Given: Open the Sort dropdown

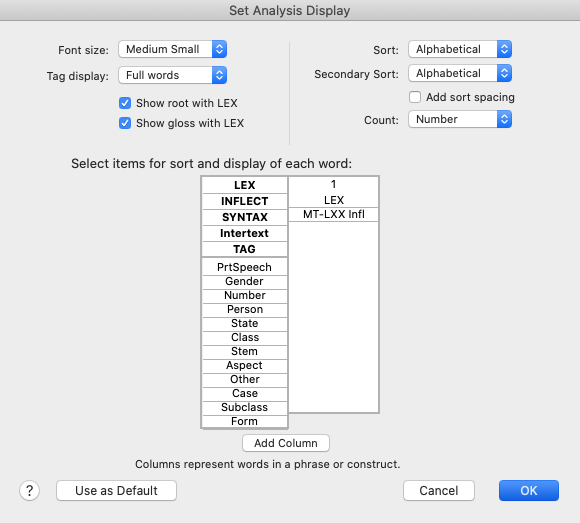Looking at the screenshot, I should pyautogui.click(x=460, y=49).
